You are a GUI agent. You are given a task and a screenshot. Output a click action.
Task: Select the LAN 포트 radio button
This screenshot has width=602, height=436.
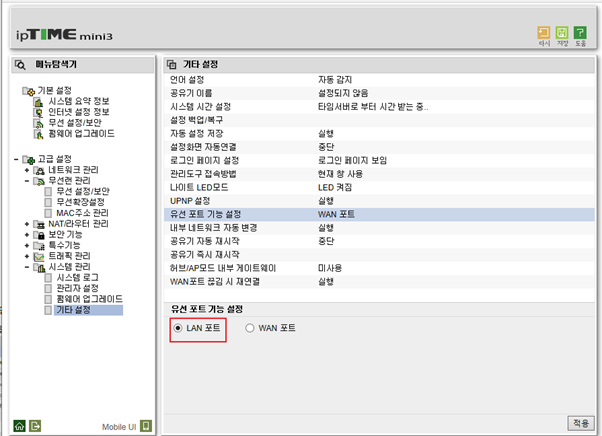[x=178, y=328]
